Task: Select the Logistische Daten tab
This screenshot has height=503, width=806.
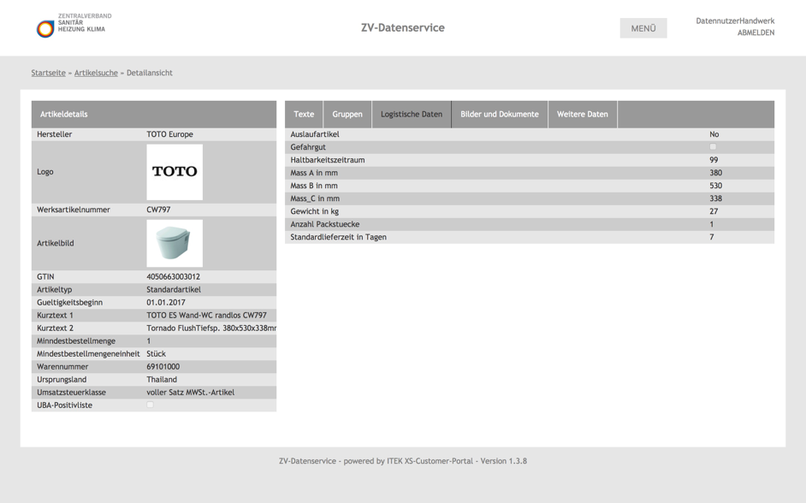Action: pos(411,114)
